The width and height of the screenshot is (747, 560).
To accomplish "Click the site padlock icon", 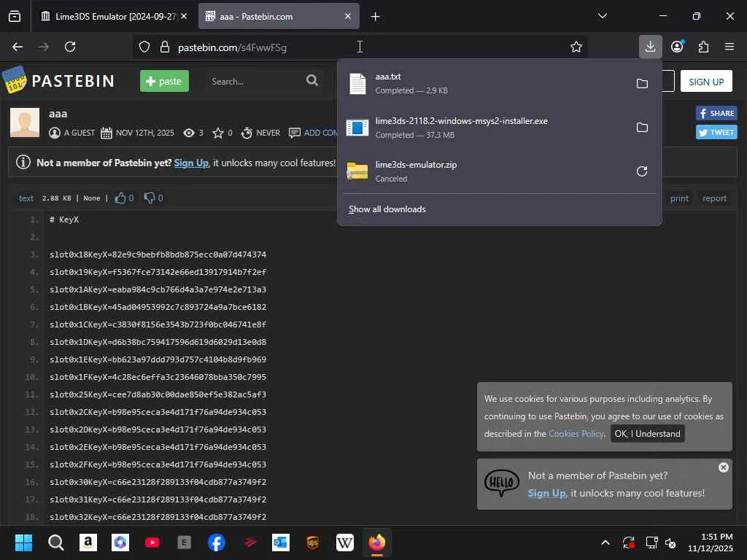I will [x=165, y=47].
